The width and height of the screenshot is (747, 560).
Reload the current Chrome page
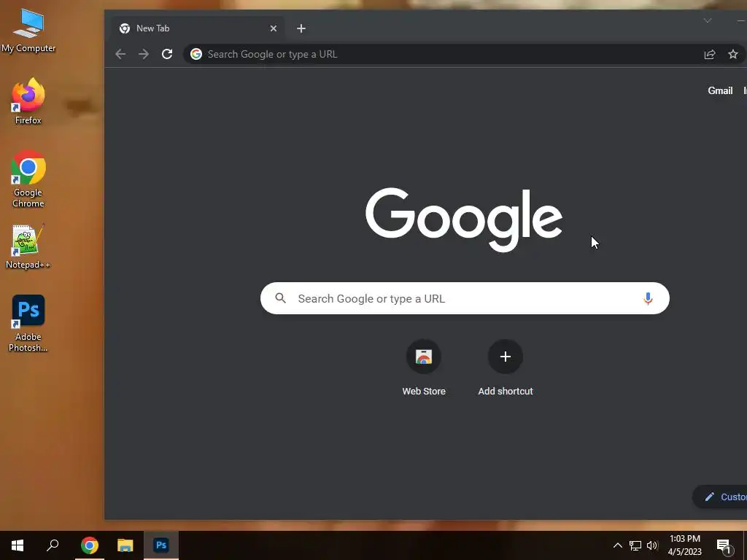[167, 54]
